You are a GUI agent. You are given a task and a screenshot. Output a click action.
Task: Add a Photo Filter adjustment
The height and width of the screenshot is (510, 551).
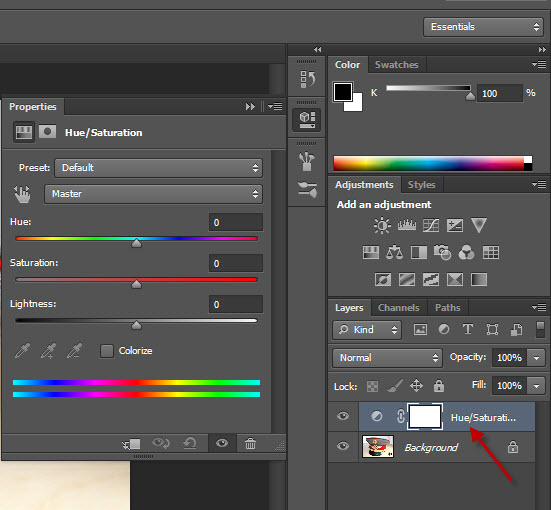442,252
